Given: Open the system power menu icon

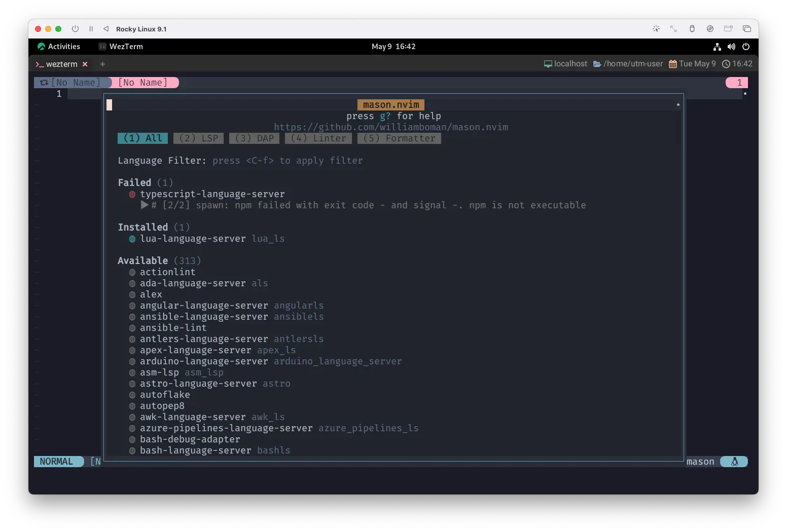Looking at the screenshot, I should pyautogui.click(x=746, y=47).
